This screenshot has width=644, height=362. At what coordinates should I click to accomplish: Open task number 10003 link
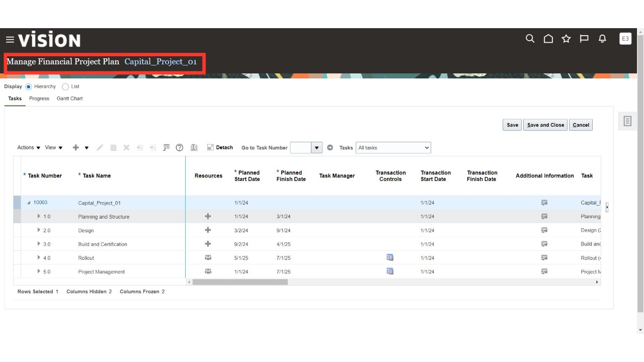coord(40,203)
